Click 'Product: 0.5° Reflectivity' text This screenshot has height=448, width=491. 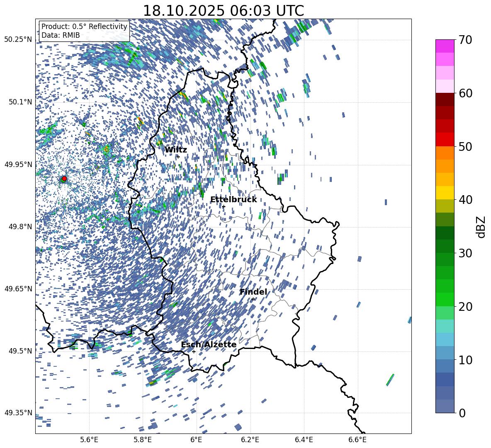(84, 27)
